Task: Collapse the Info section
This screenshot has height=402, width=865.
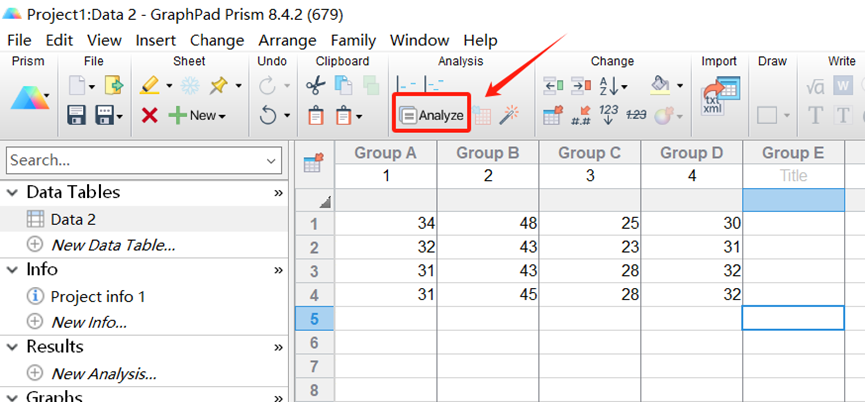Action: pos(11,270)
